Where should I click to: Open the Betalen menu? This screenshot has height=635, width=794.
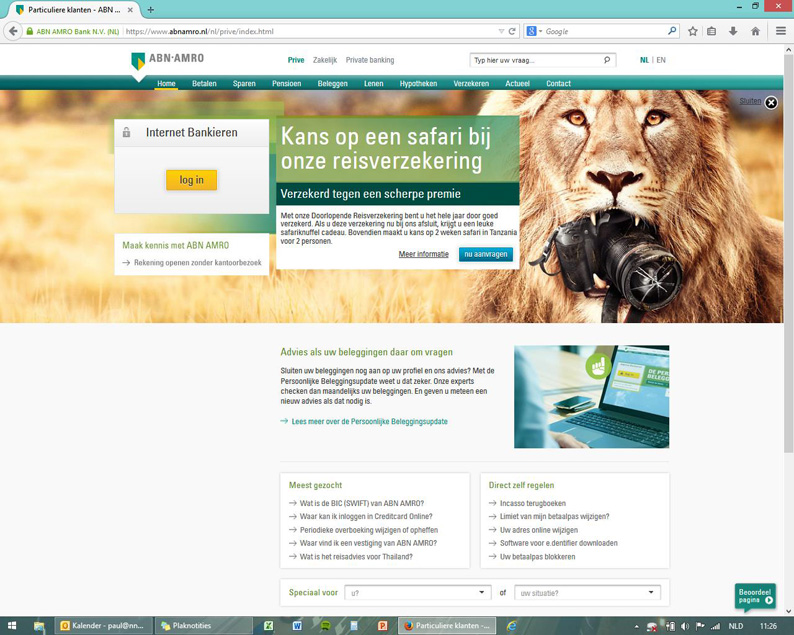click(204, 84)
